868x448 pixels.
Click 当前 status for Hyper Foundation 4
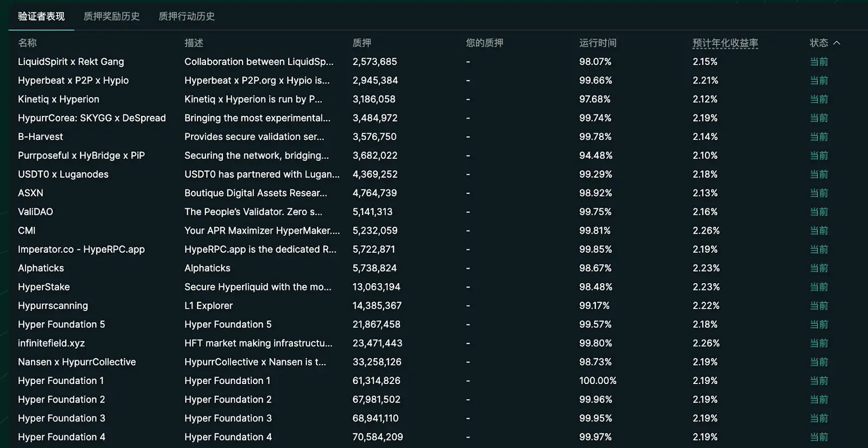tap(819, 437)
